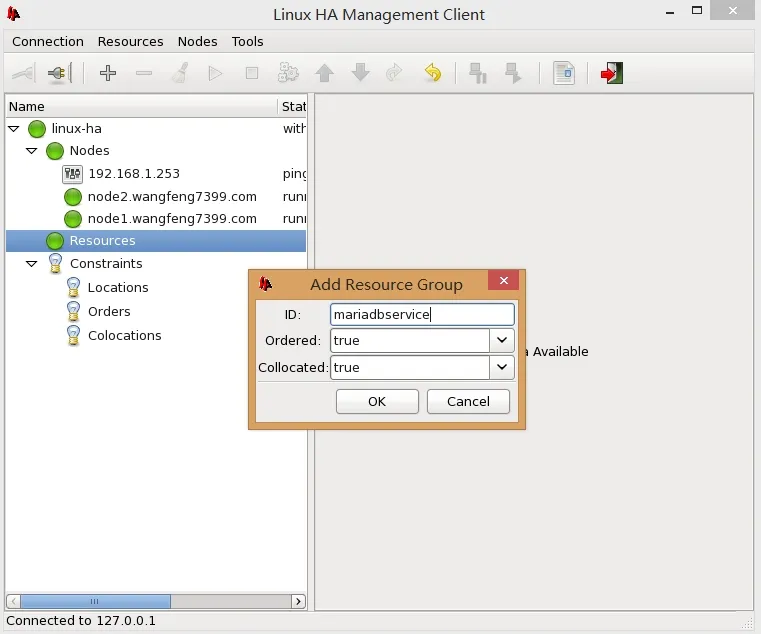
Task: Click the node standby toolbar icon
Action: [x=478, y=73]
